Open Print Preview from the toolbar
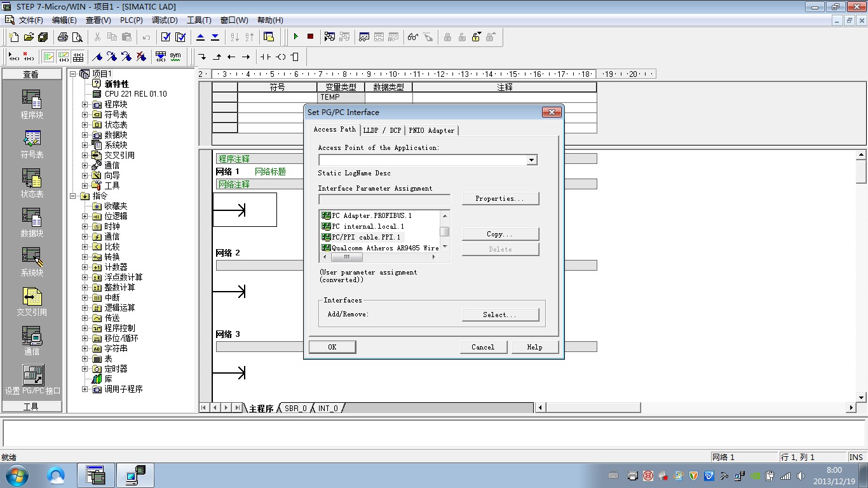 pos(77,37)
